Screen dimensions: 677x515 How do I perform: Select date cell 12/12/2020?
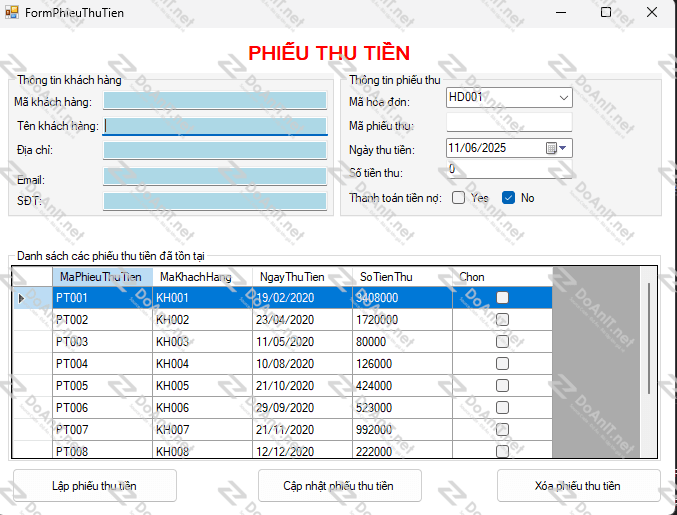302,450
